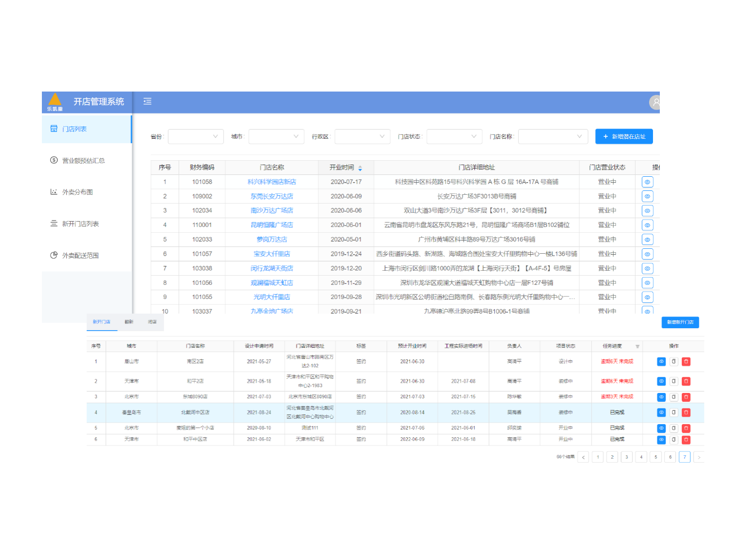Open the 门店状态 dropdown
This screenshot has height=560, width=746.
(454, 136)
